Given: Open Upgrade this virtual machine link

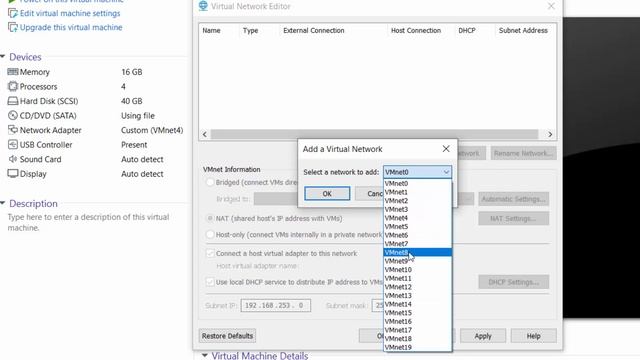Looking at the screenshot, I should (71, 27).
